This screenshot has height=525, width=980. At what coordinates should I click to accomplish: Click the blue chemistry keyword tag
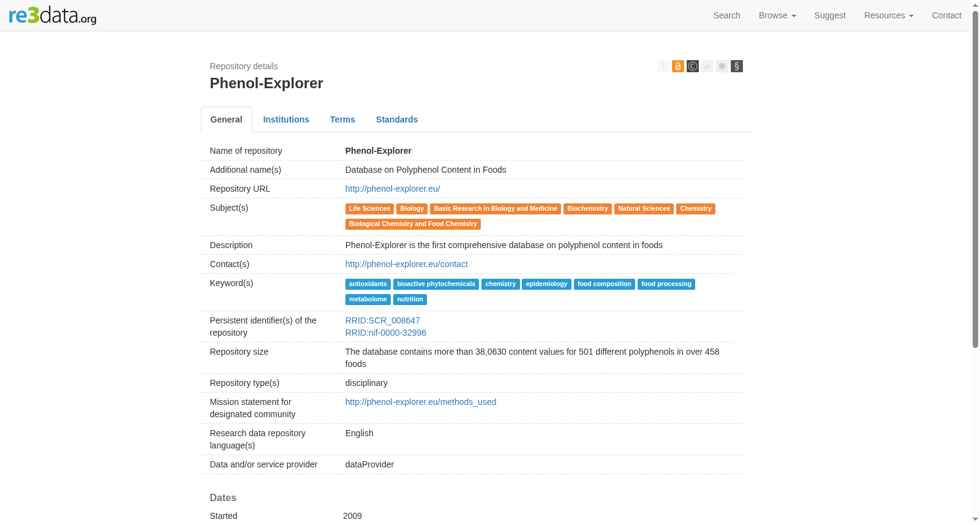tap(500, 284)
